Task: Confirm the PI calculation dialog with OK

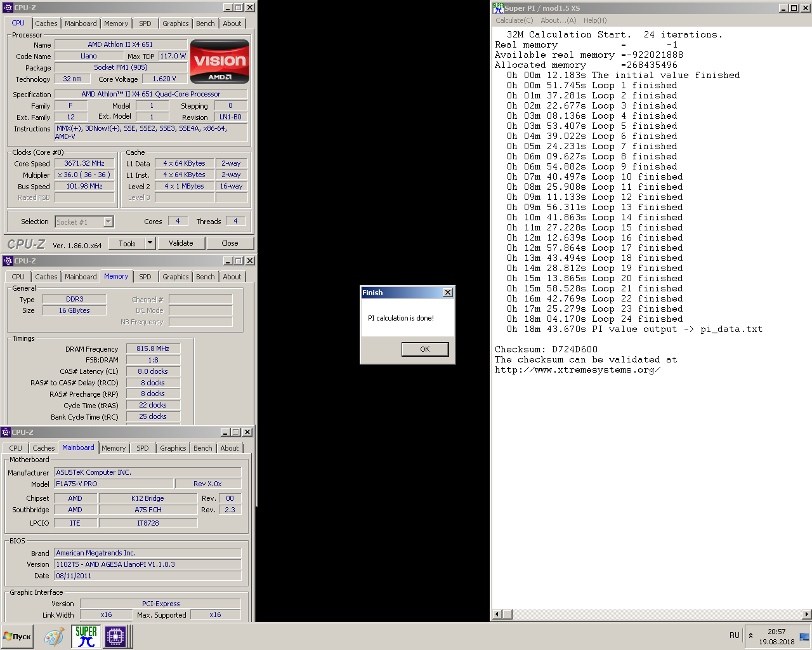Action: pos(425,349)
